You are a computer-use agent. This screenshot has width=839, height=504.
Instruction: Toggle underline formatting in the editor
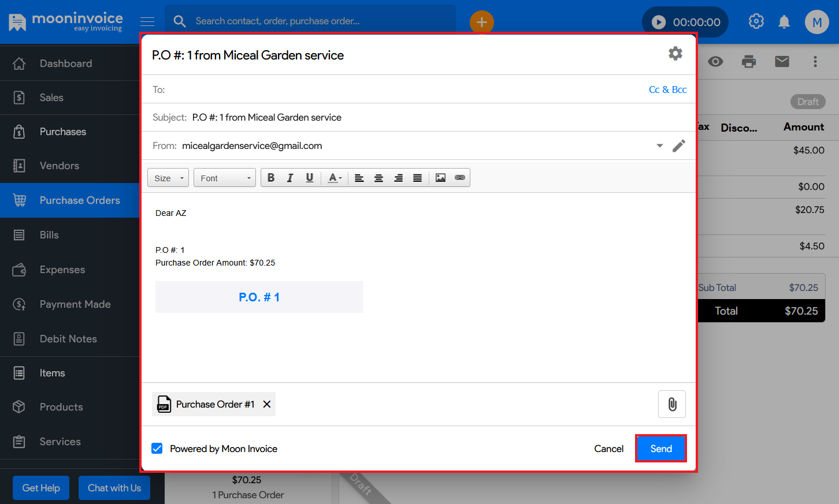pos(310,178)
